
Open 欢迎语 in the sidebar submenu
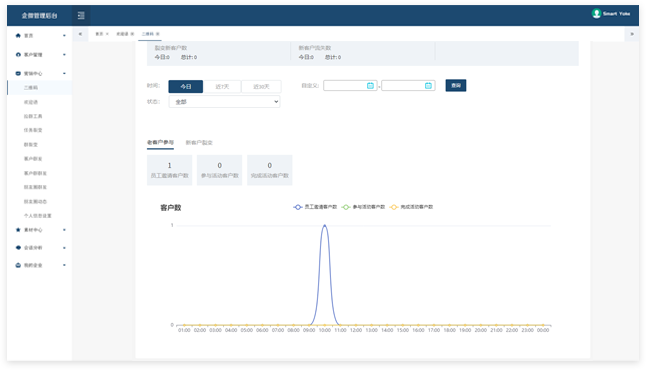[x=30, y=102]
